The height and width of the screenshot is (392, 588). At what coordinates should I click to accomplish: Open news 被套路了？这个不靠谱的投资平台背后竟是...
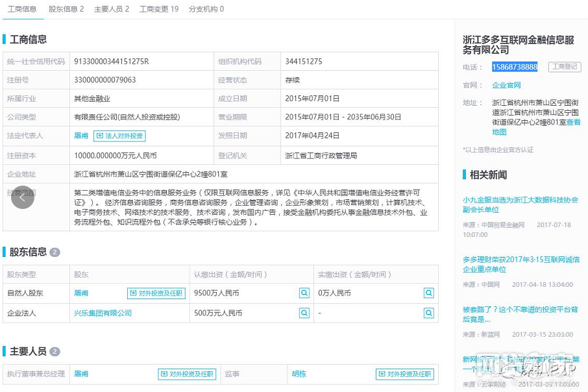(520, 314)
